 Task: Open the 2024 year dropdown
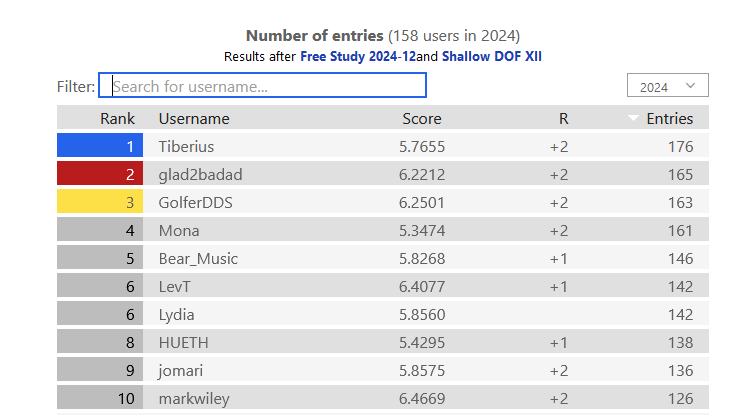[x=668, y=85]
